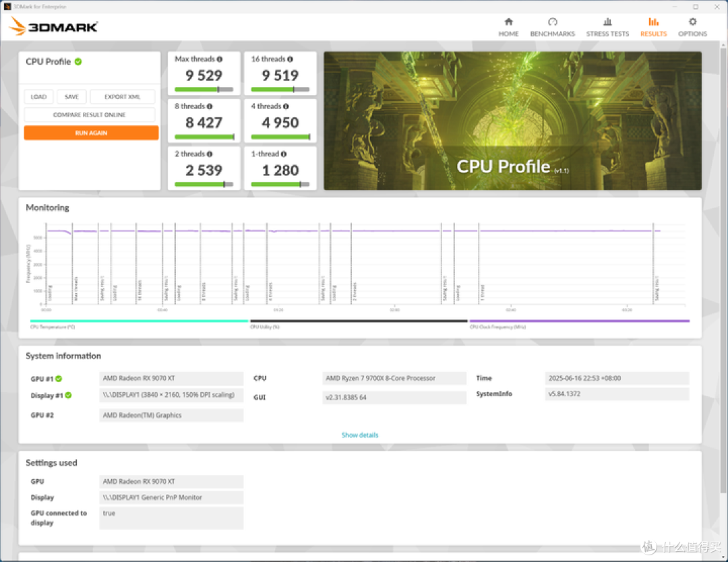
Task: Toggle the CPU Temperature legend line
Action: [139, 321]
